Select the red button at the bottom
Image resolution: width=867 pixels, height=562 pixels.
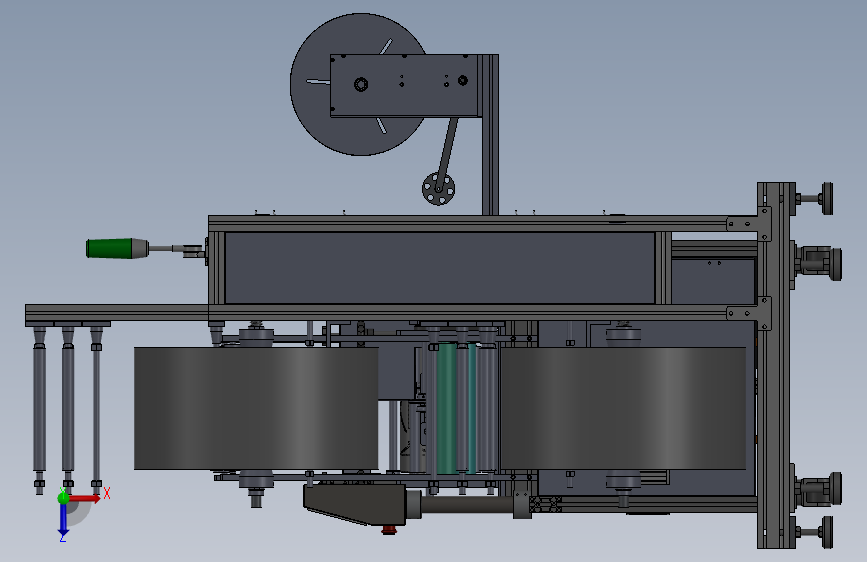tap(389, 530)
